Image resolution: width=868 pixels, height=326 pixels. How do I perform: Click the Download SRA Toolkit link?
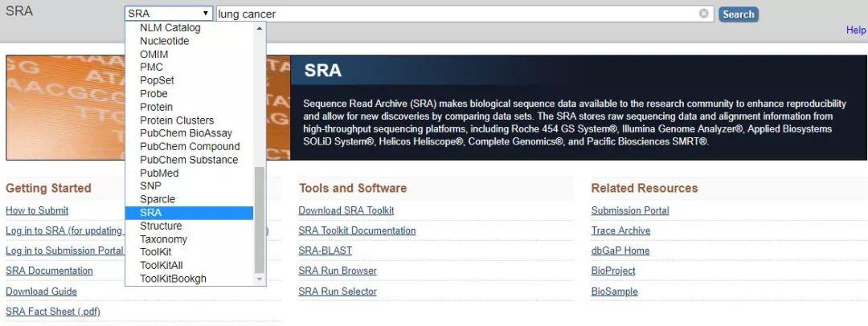tap(346, 210)
